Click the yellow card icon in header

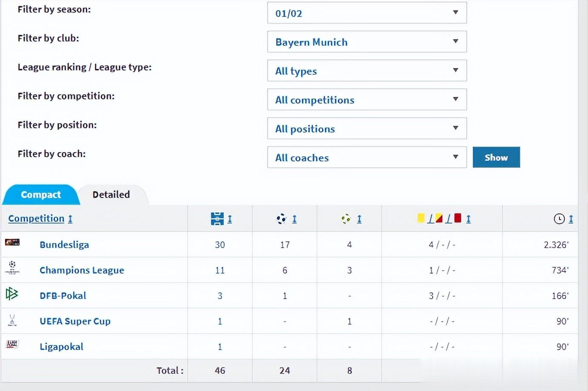pyautogui.click(x=421, y=218)
